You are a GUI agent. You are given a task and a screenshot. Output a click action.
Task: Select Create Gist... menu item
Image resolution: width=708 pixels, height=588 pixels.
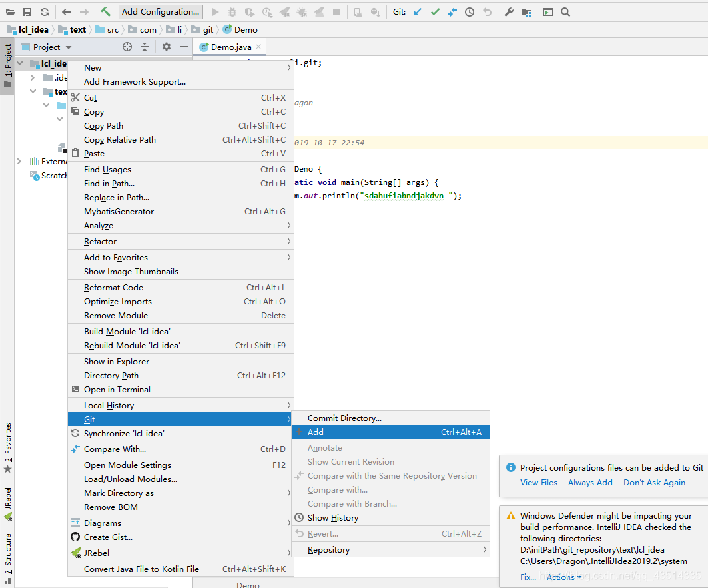click(180, 537)
